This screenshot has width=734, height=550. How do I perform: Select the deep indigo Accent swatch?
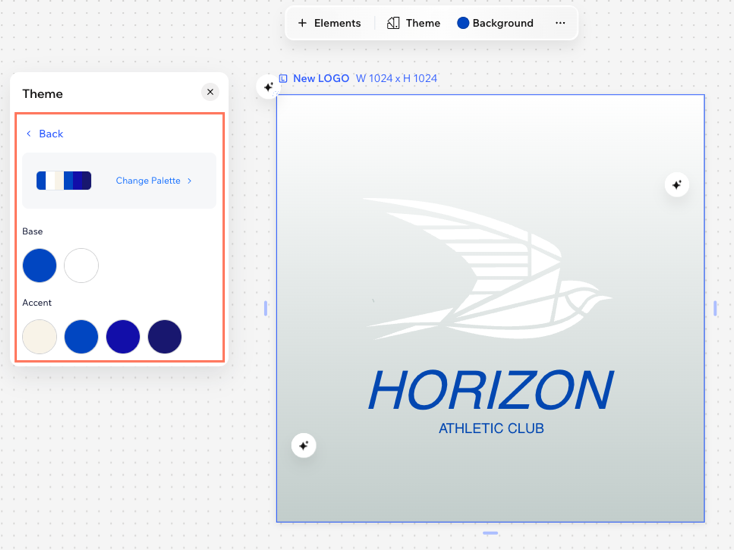point(123,337)
